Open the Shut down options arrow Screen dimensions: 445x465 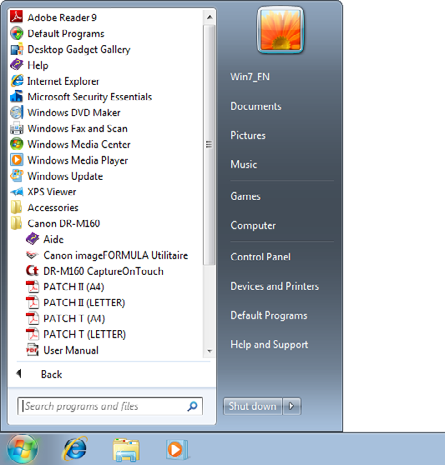click(292, 406)
